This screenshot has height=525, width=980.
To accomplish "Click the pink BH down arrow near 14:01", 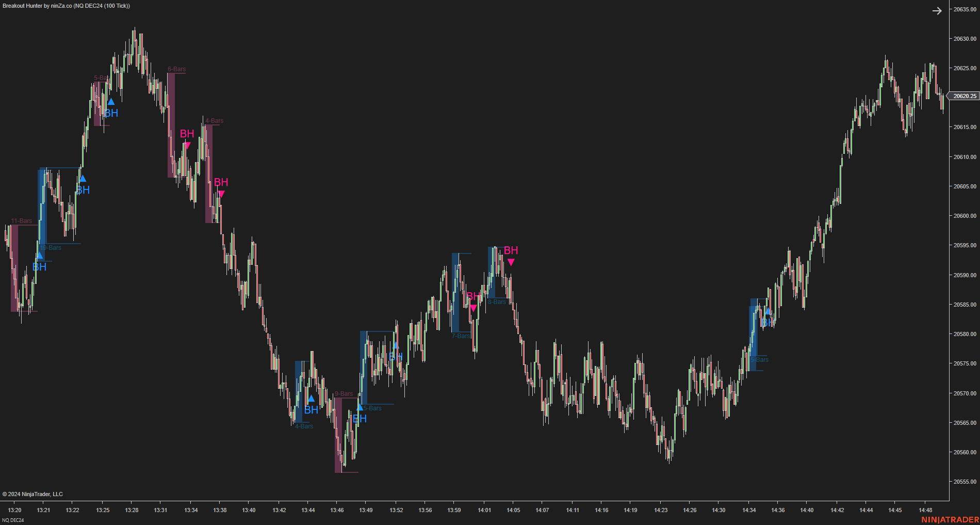I will click(473, 307).
